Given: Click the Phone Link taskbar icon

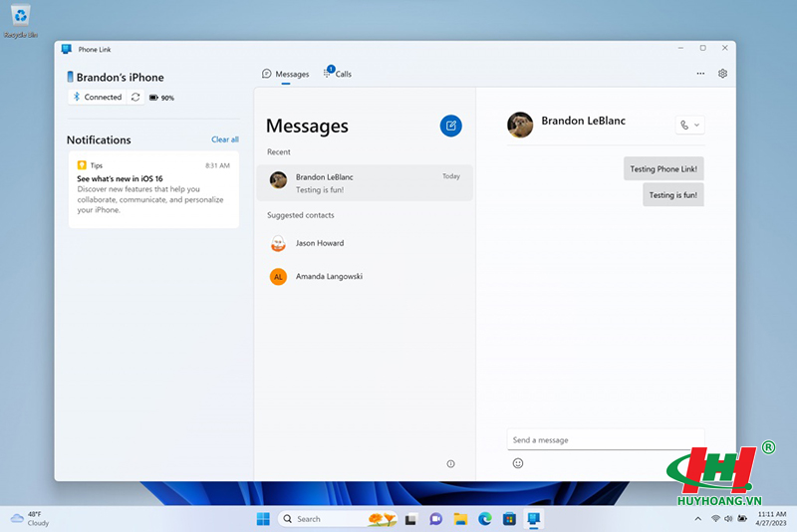Looking at the screenshot, I should click(533, 519).
